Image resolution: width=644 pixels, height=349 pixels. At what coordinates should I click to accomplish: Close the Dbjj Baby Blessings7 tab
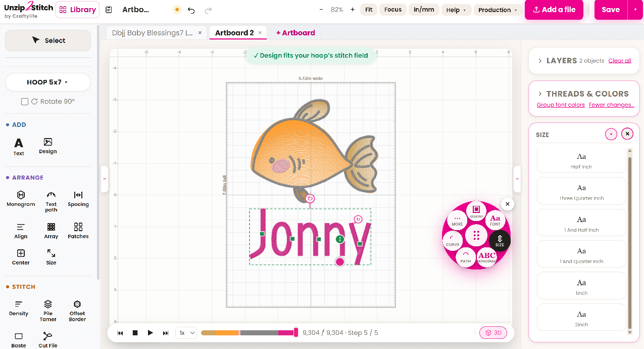200,33
